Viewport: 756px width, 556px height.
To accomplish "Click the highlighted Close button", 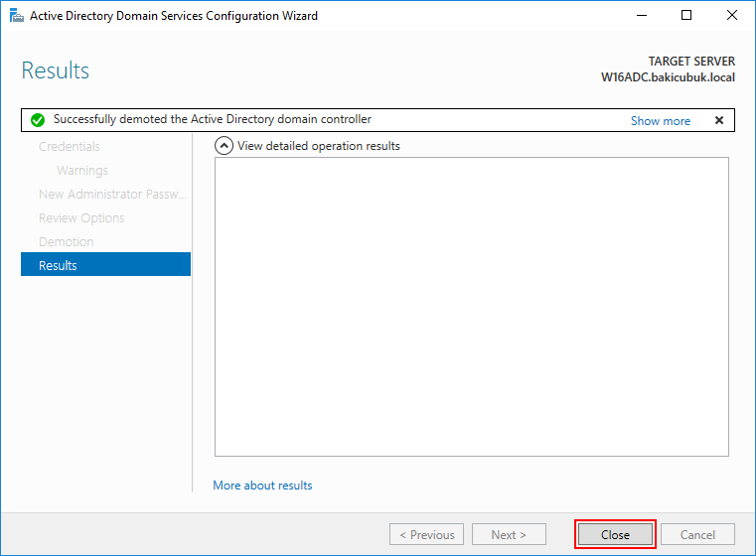I will tap(615, 534).
